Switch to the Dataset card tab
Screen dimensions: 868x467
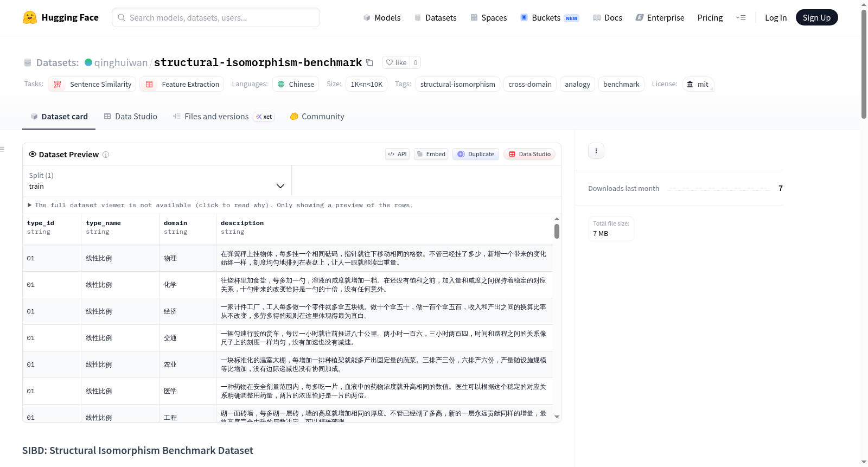tap(59, 116)
